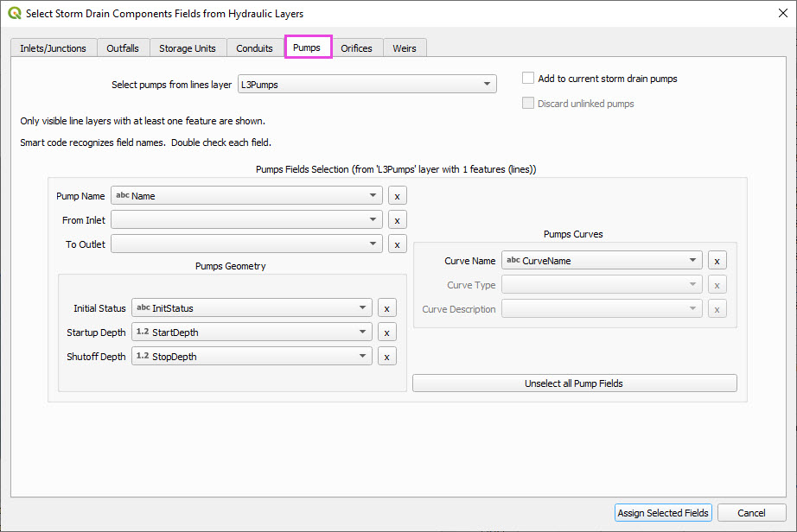
Task: Switch to the Inlets/Junctions tab
Action: [x=54, y=48]
